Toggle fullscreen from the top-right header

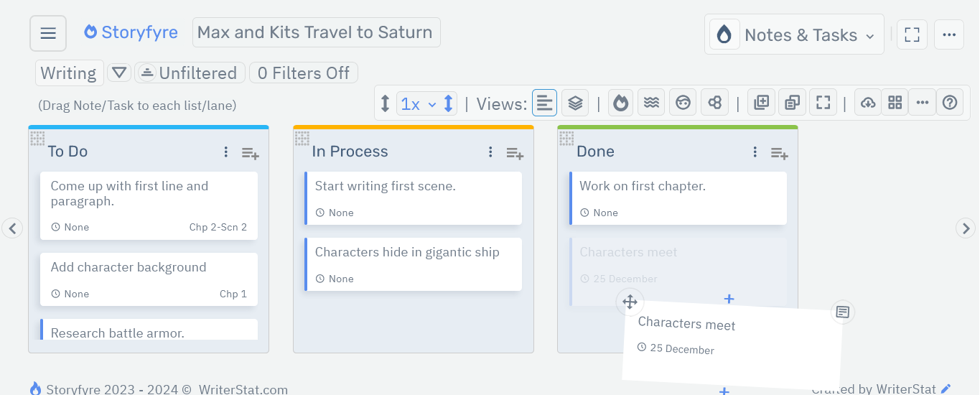[912, 34]
